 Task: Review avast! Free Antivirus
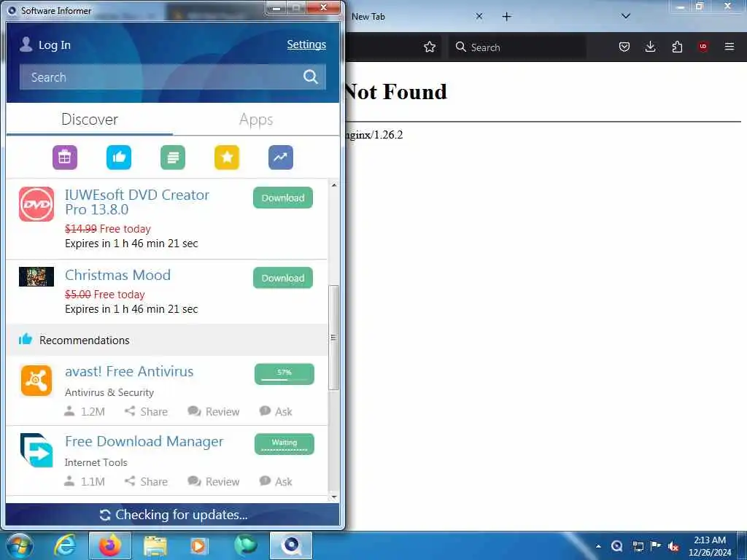tap(214, 411)
